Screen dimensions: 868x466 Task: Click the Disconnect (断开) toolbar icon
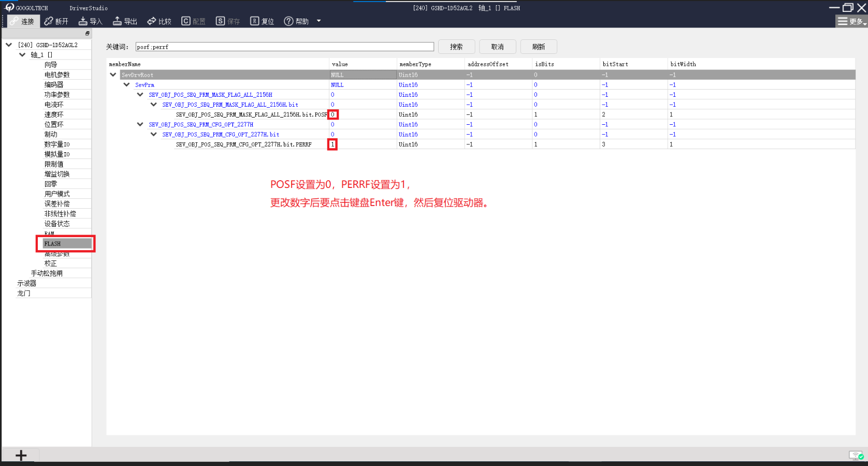coord(49,21)
